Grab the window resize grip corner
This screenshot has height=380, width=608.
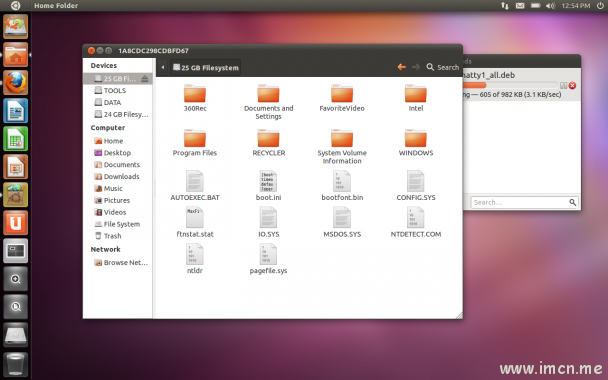point(459,315)
